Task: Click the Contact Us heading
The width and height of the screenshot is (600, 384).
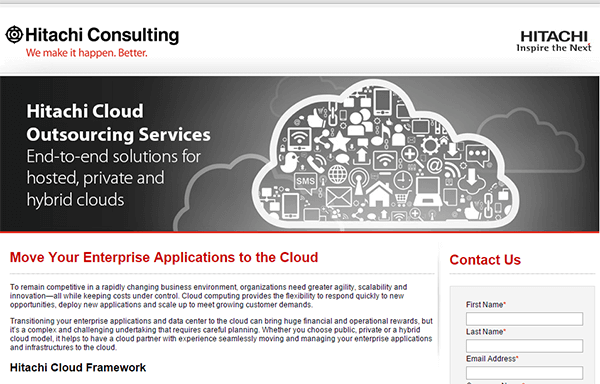Action: 485,260
